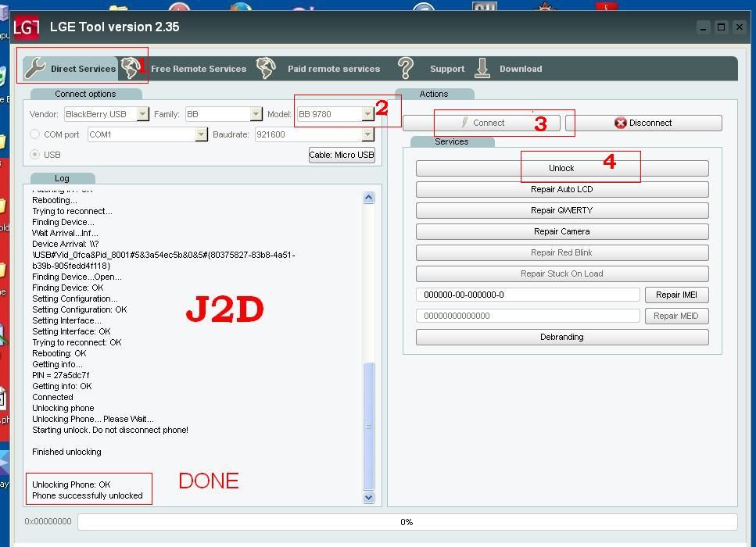Click the Services panel header

452,141
